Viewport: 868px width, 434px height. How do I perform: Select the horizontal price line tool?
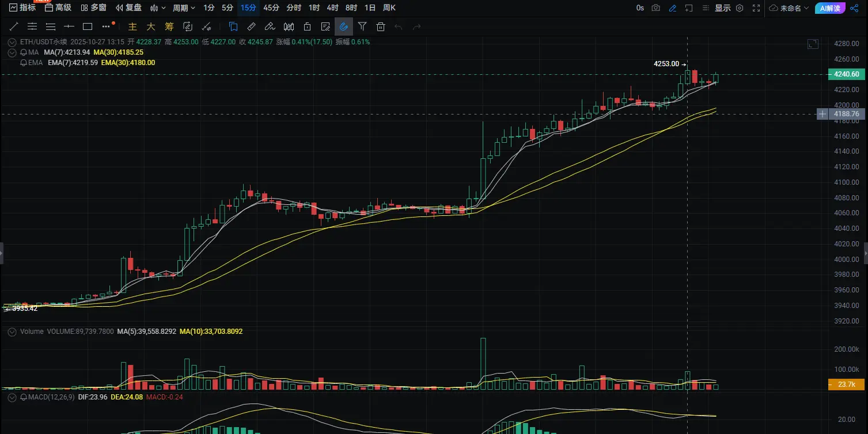point(69,26)
